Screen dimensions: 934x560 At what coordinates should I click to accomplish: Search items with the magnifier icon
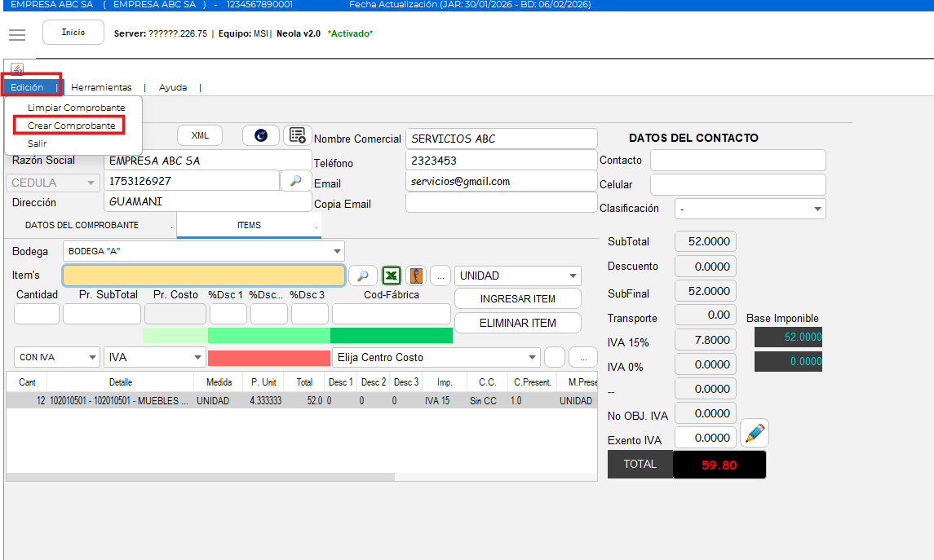tap(363, 276)
